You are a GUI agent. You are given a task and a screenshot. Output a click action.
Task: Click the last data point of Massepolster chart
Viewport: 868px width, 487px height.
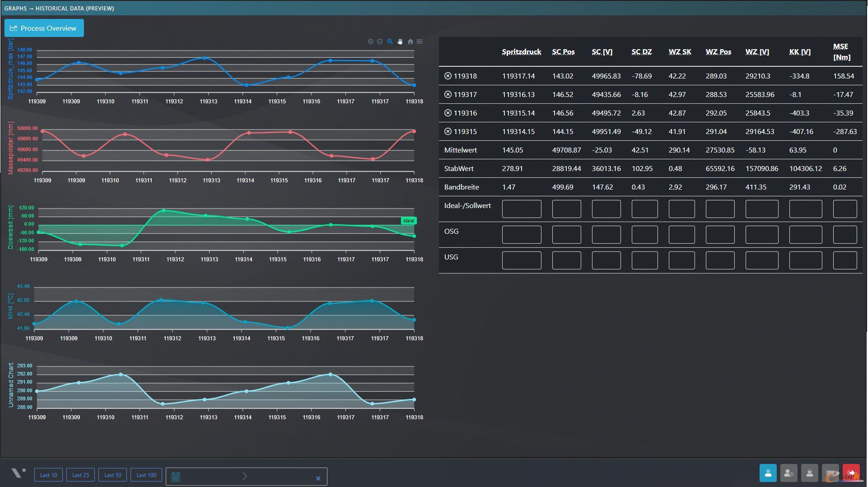[414, 131]
